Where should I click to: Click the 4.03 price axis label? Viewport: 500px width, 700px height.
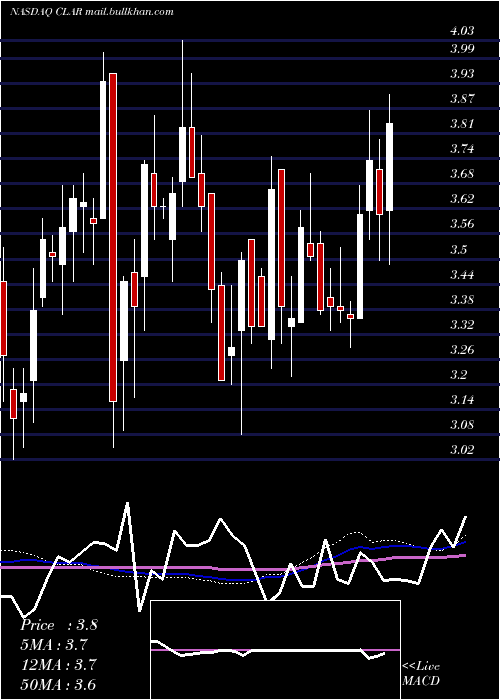pos(462,31)
